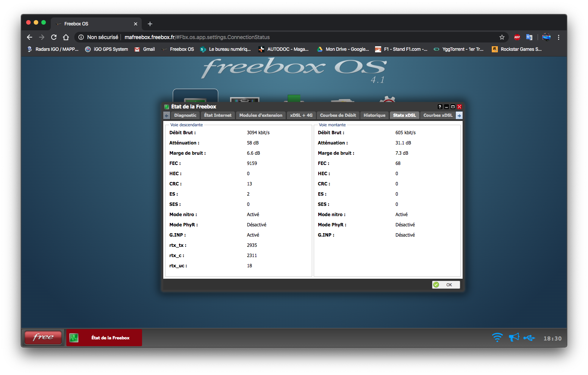Select the Freebox OS browser tab

pyautogui.click(x=96, y=24)
